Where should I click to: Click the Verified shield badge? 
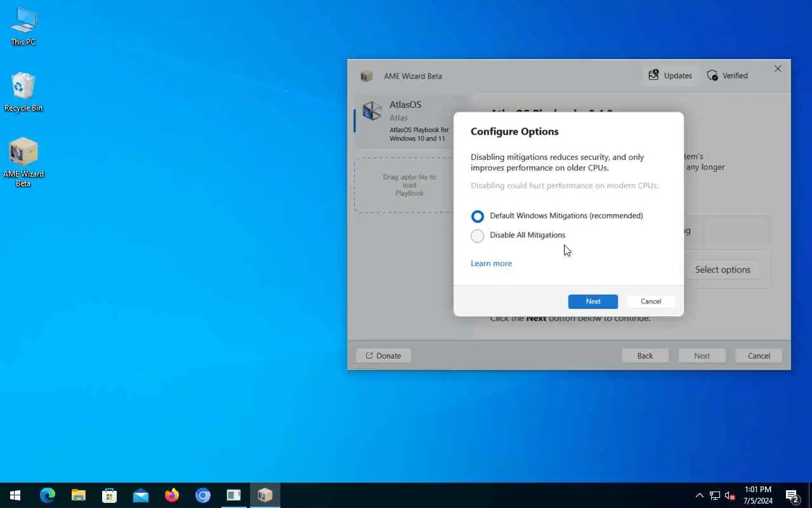pos(728,76)
